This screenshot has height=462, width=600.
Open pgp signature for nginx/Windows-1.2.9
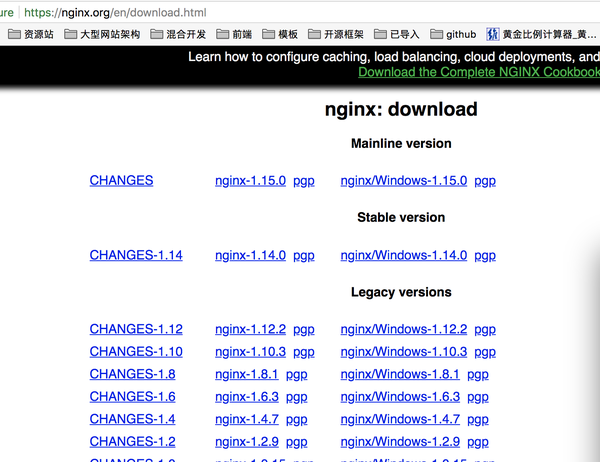point(478,442)
